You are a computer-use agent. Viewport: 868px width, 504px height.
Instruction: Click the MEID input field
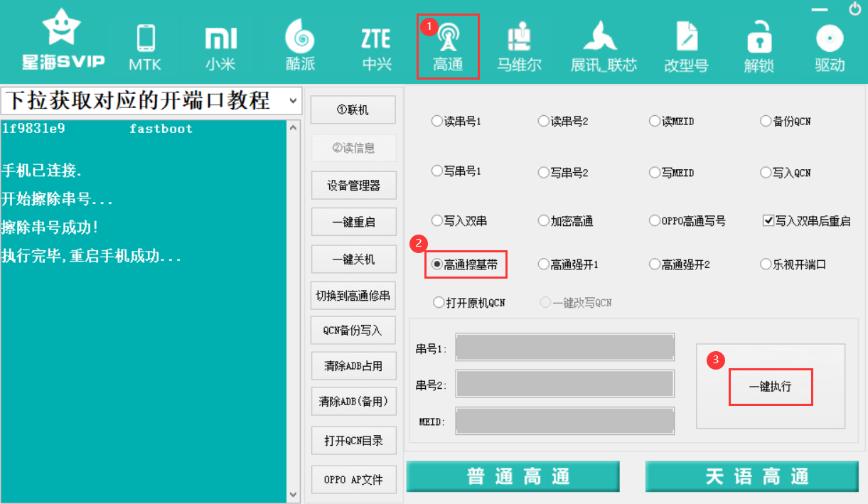point(565,421)
